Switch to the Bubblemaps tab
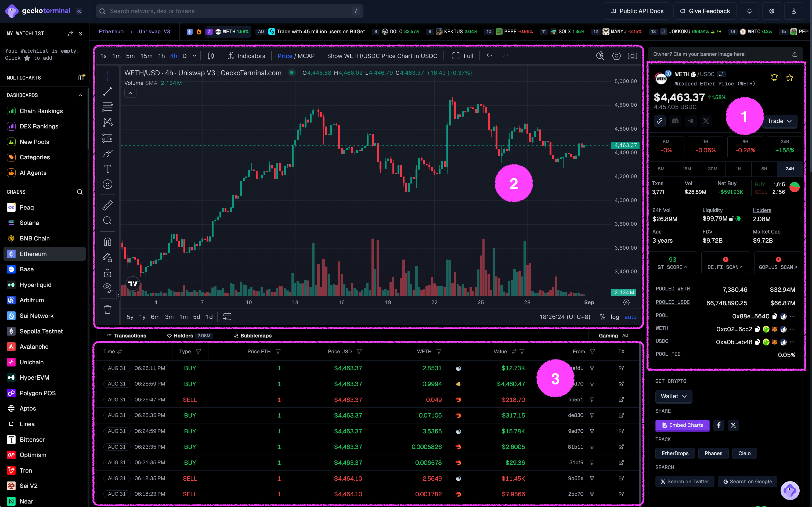Screen dimensions: 812x507 253,336
